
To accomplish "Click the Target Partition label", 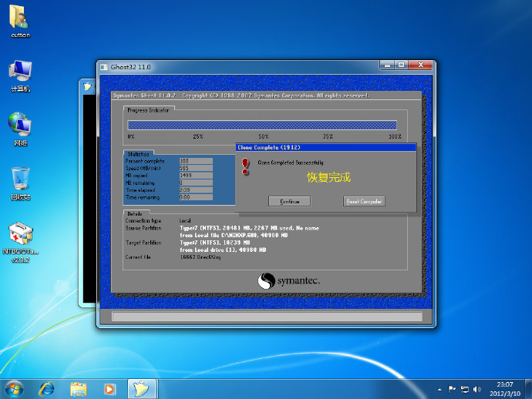I will (x=143, y=243).
